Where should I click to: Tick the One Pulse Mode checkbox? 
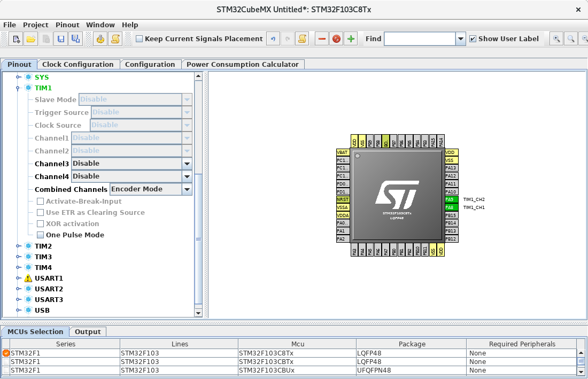click(41, 235)
